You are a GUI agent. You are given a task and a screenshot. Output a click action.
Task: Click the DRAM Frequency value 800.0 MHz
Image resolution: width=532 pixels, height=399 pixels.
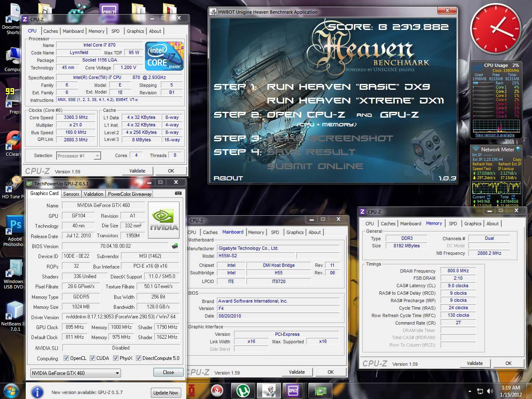458,271
